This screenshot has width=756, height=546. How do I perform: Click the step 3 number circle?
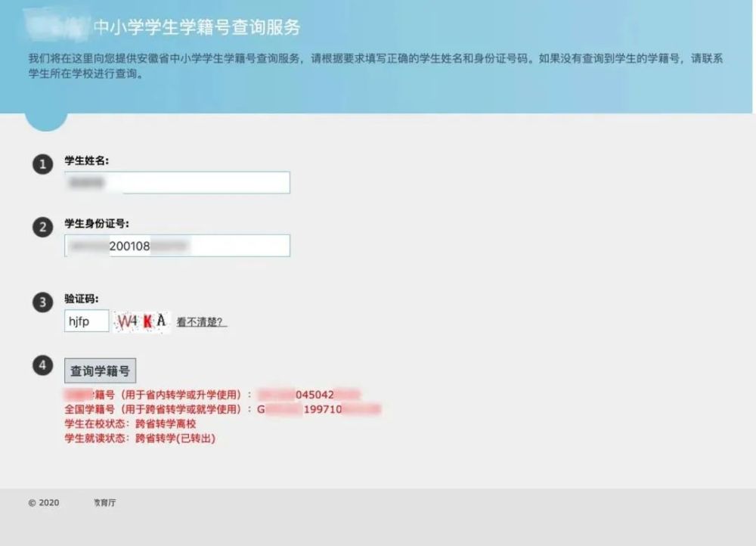click(x=42, y=302)
